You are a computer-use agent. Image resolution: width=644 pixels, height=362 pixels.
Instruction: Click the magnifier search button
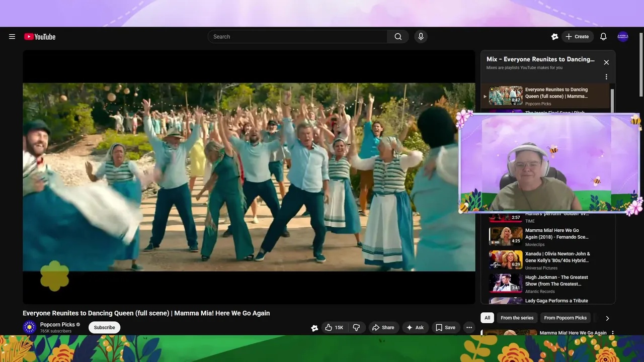coord(398,37)
